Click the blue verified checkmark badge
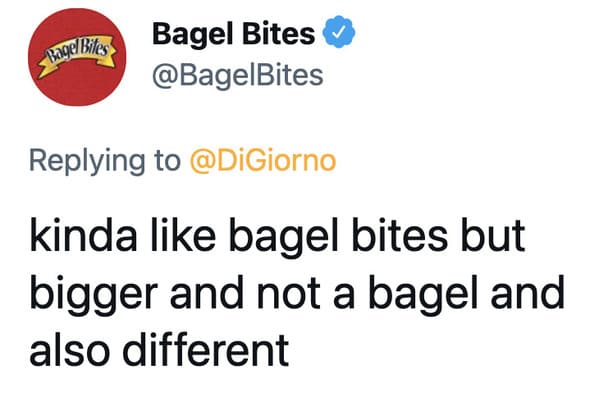The height and width of the screenshot is (397, 599). [x=339, y=33]
